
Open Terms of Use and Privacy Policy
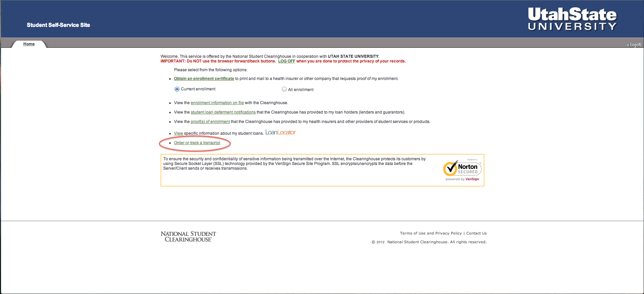pos(430,233)
